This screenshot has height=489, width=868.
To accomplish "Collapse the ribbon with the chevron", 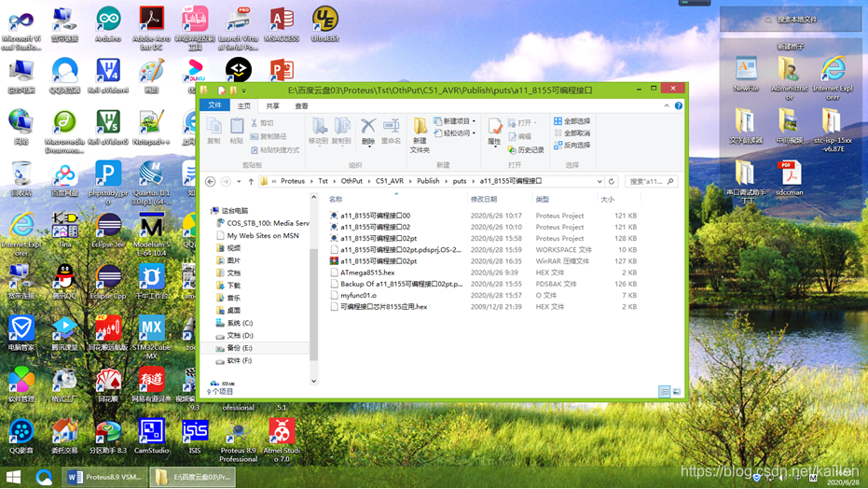I will tap(667, 105).
